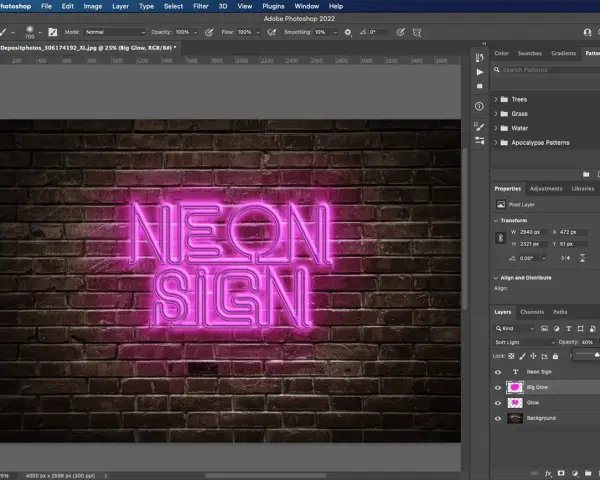Image resolution: width=600 pixels, height=480 pixels.
Task: Flip horizontally icon in Transform
Action: tap(566, 258)
